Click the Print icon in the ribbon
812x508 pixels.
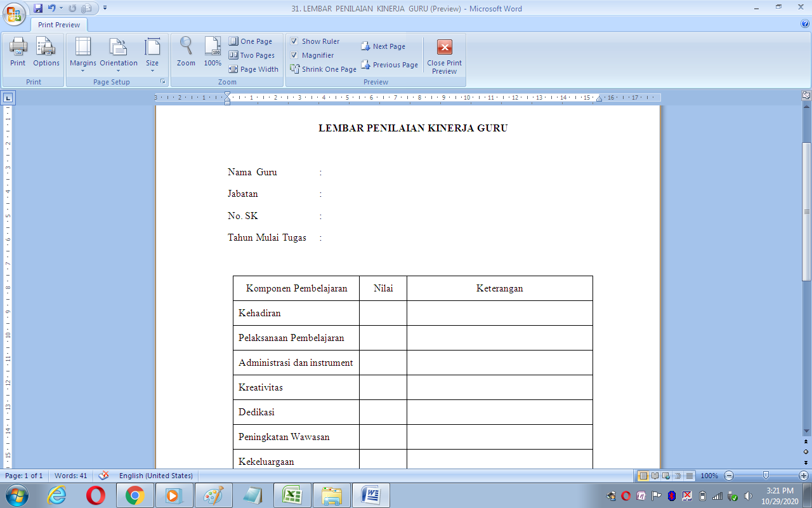coord(18,51)
